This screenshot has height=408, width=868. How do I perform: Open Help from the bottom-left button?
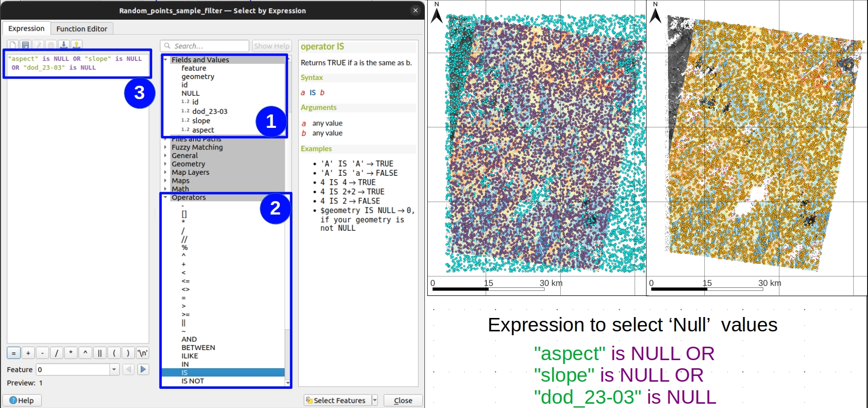pyautogui.click(x=22, y=400)
